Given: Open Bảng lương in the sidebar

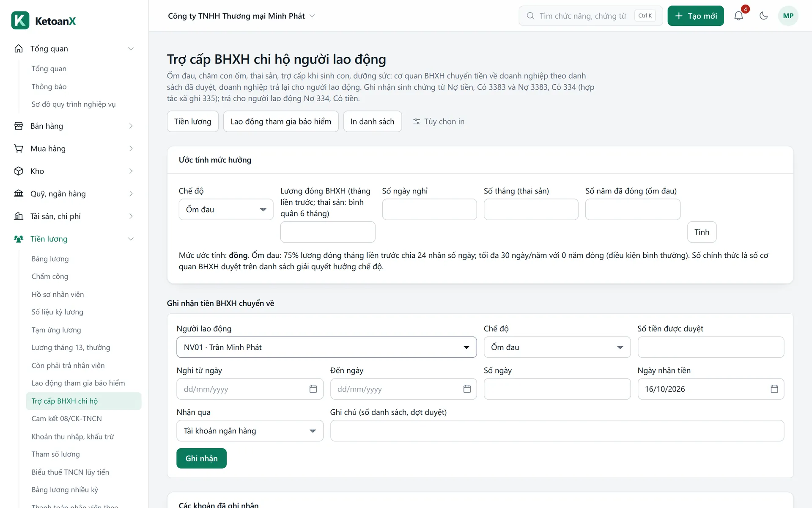Looking at the screenshot, I should (x=50, y=259).
